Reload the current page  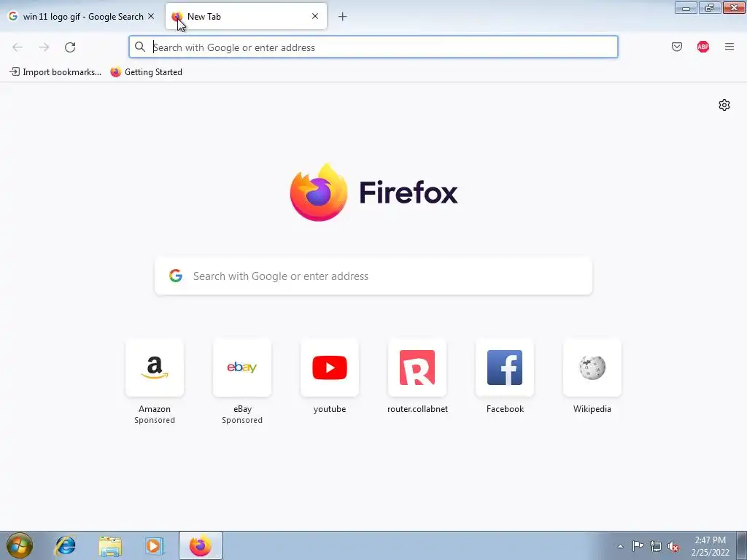(70, 47)
